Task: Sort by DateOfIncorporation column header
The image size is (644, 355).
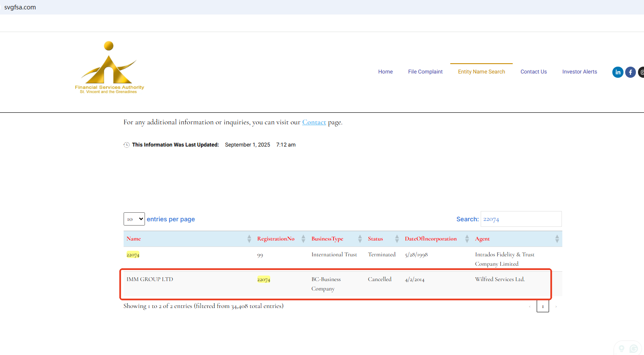Action: (x=431, y=239)
